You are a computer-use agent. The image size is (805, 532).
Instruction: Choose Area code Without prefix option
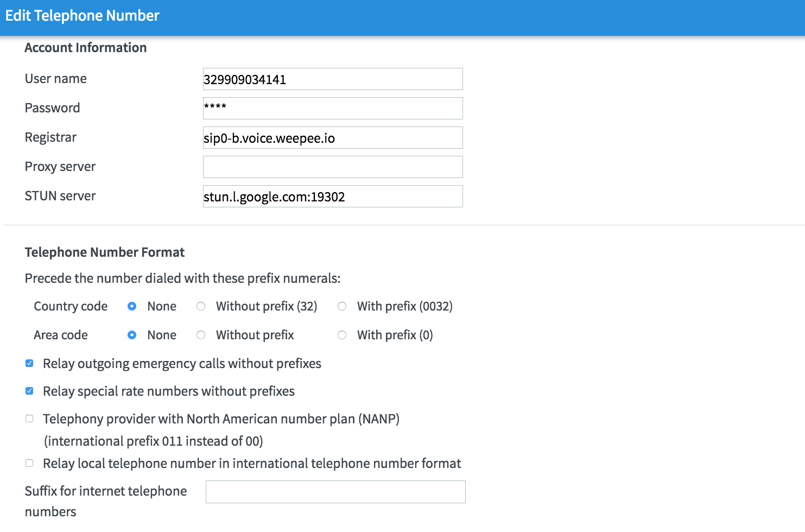[201, 335]
